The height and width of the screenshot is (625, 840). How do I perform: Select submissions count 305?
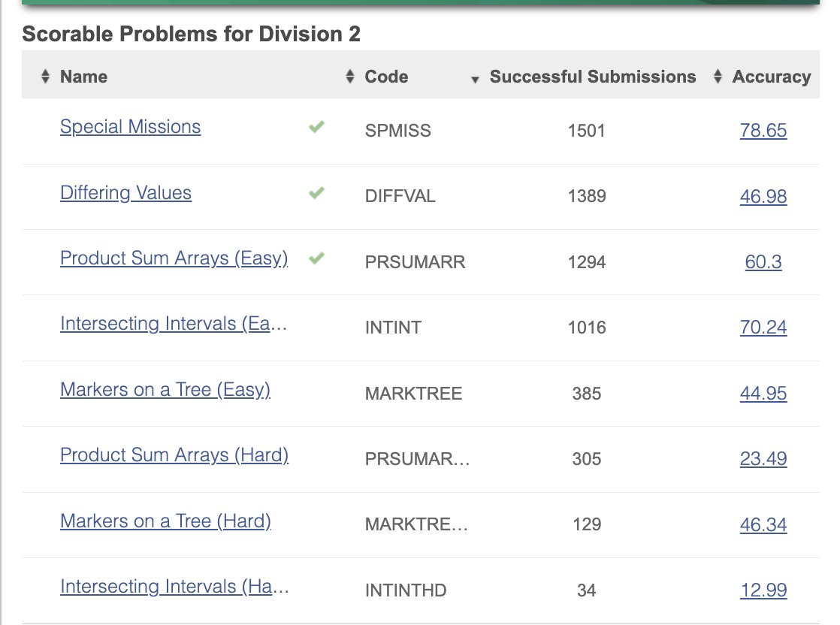[x=587, y=459]
